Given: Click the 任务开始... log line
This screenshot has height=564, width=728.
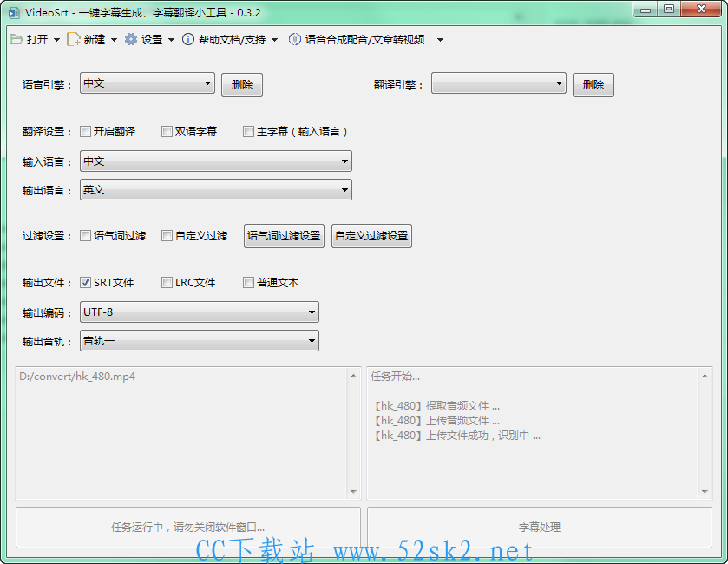Looking at the screenshot, I should tap(395, 376).
